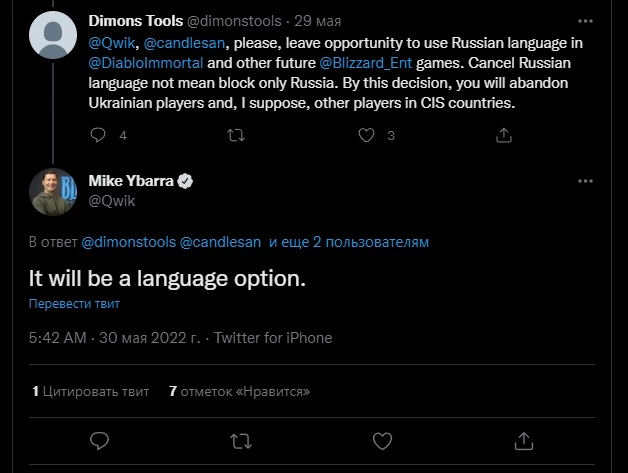Like Mike Ybarra's language option tweet

click(382, 441)
